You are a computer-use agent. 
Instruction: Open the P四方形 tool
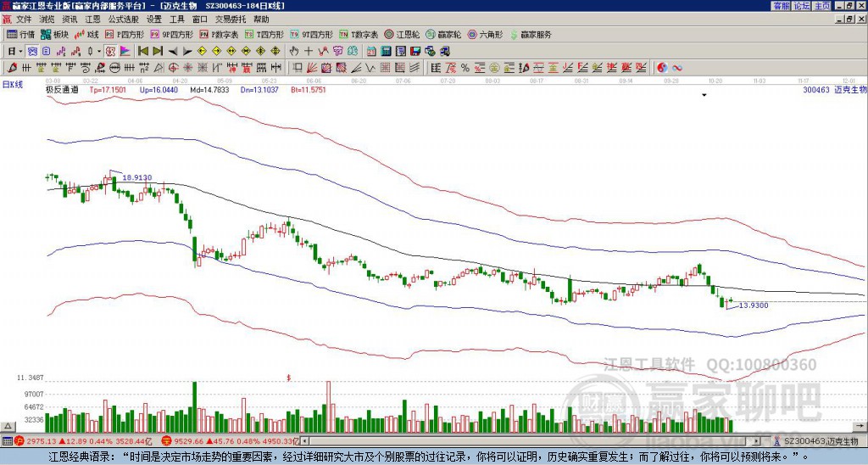[125, 34]
